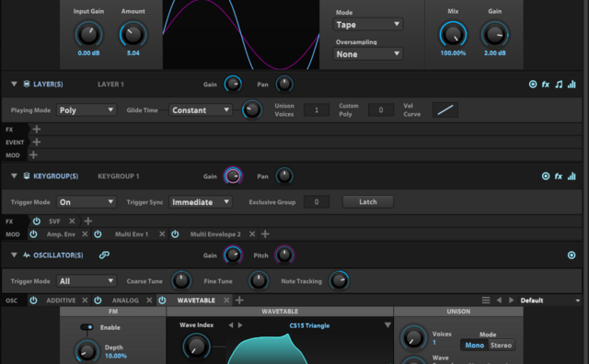
Task: Add an effect in the Layer FX row
Action: 37,129
